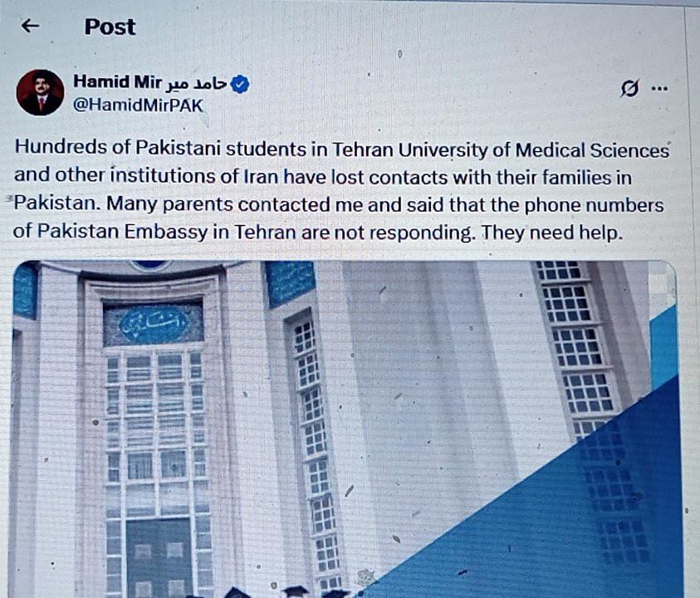
Task: Click the line starting and other institutions
Action: pos(323,176)
